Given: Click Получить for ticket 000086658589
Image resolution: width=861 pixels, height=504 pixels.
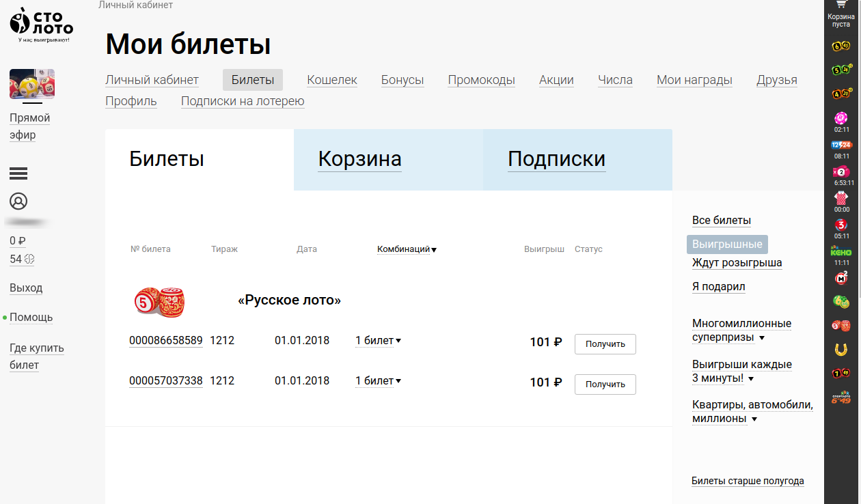Looking at the screenshot, I should (605, 344).
